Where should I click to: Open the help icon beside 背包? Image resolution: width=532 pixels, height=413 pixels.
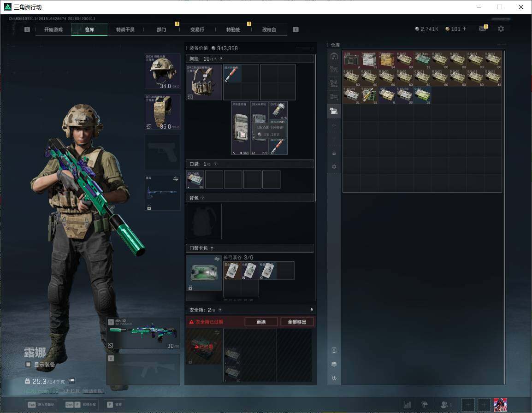[202, 198]
